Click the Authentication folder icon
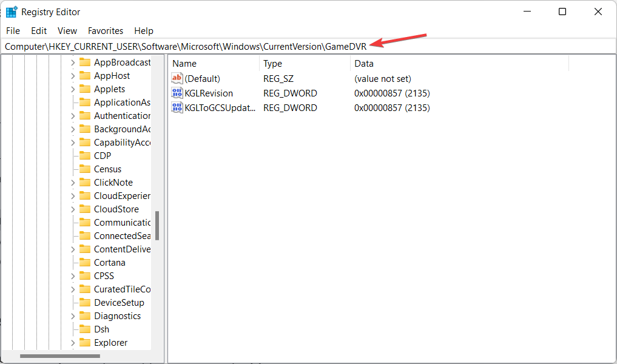 [84, 116]
